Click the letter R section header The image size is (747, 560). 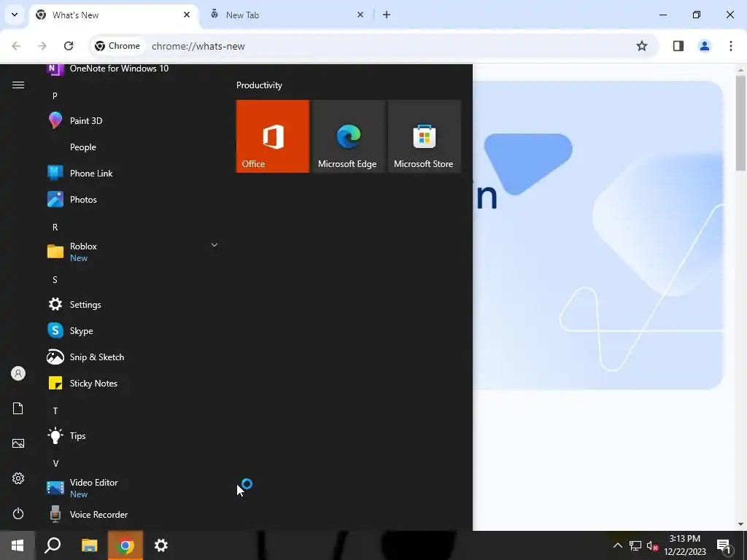[55, 227]
